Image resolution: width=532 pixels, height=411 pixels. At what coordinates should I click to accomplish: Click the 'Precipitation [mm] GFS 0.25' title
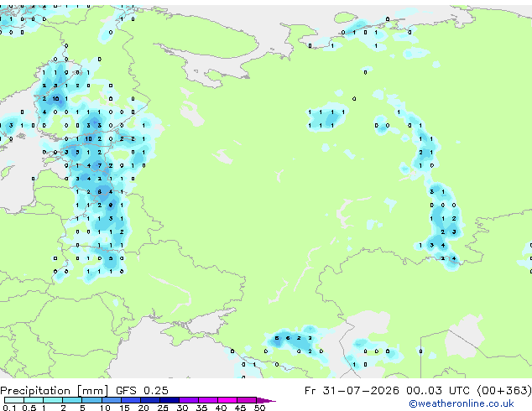[x=84, y=391]
